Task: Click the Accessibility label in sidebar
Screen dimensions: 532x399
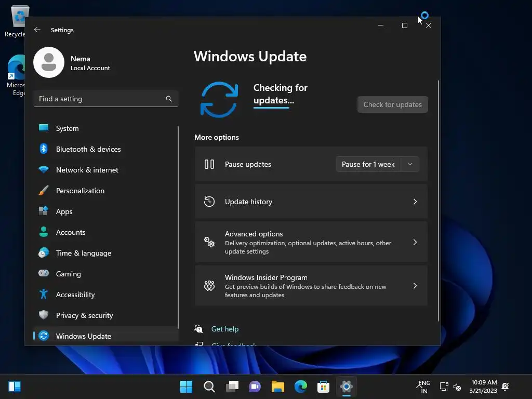Action: pos(75,295)
